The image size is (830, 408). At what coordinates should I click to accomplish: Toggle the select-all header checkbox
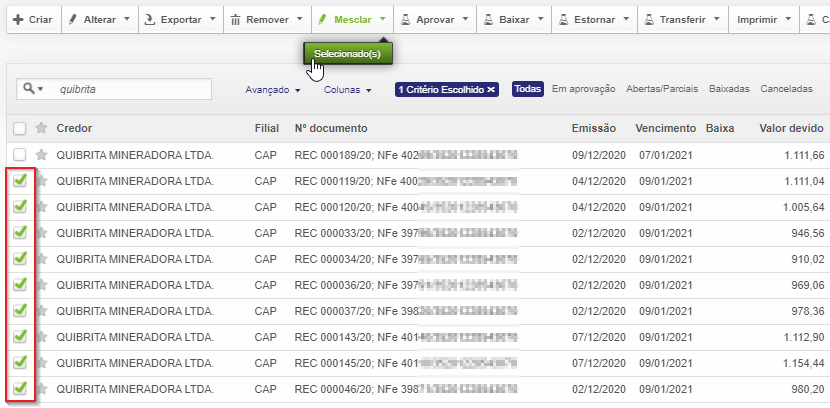click(20, 128)
